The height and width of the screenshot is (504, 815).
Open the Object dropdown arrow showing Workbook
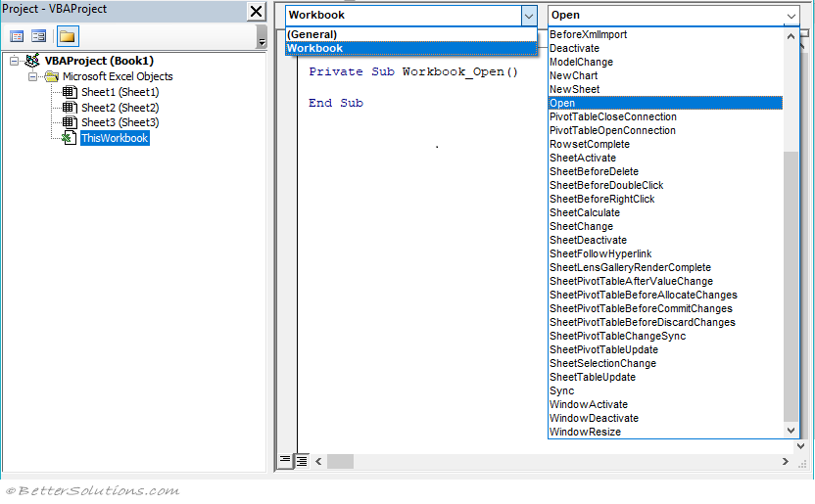pos(529,16)
